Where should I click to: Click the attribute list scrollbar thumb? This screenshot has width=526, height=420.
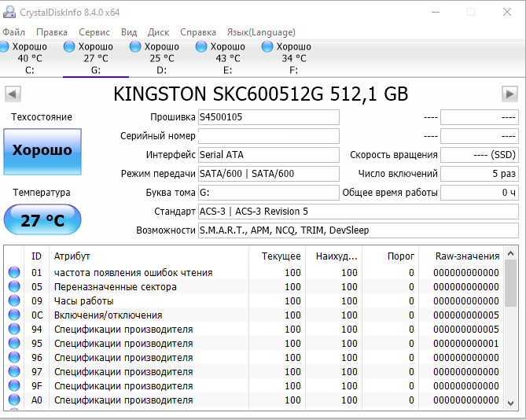point(510,283)
